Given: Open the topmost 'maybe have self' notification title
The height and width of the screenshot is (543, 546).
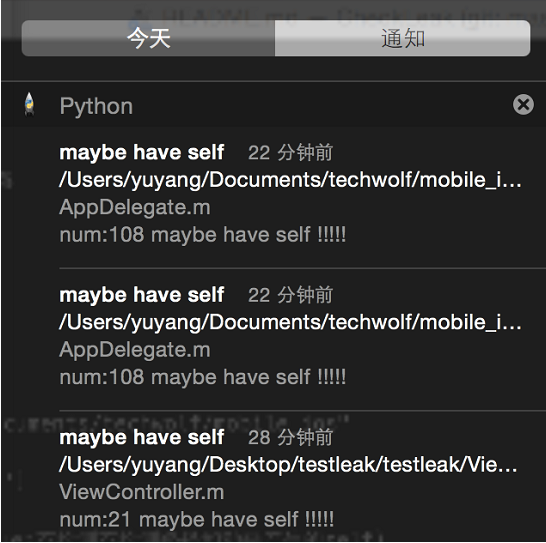Looking at the screenshot, I should tap(142, 153).
